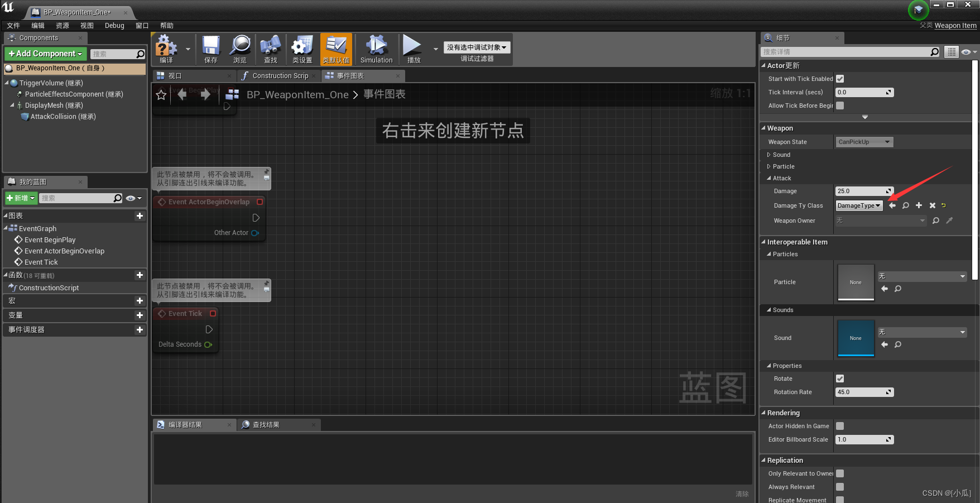This screenshot has height=503, width=980.
Task: Open the Add Component dropdown
Action: [x=45, y=54]
